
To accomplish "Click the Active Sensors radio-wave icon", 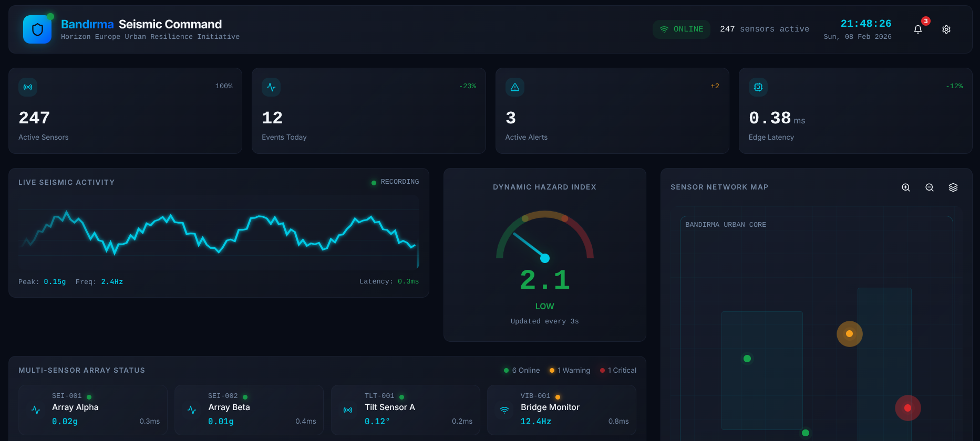I will pos(28,87).
